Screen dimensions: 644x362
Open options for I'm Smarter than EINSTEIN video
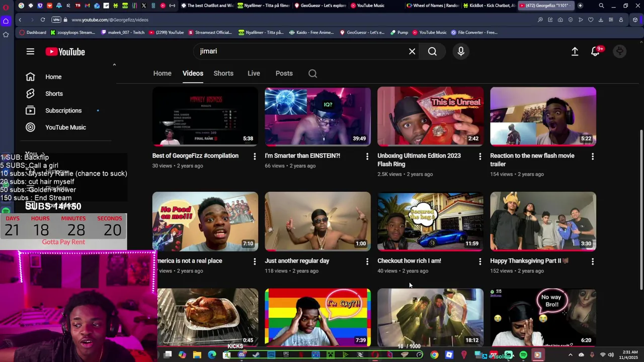coord(367,156)
